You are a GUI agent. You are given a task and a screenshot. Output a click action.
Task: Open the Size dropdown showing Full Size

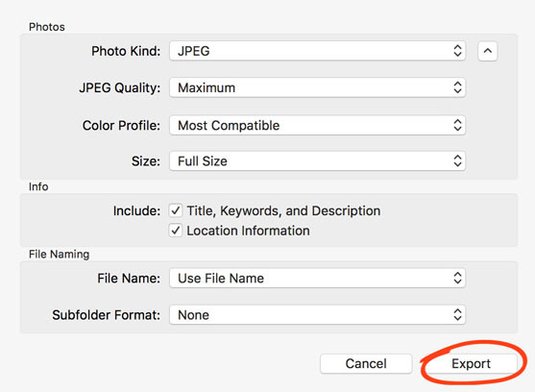317,161
